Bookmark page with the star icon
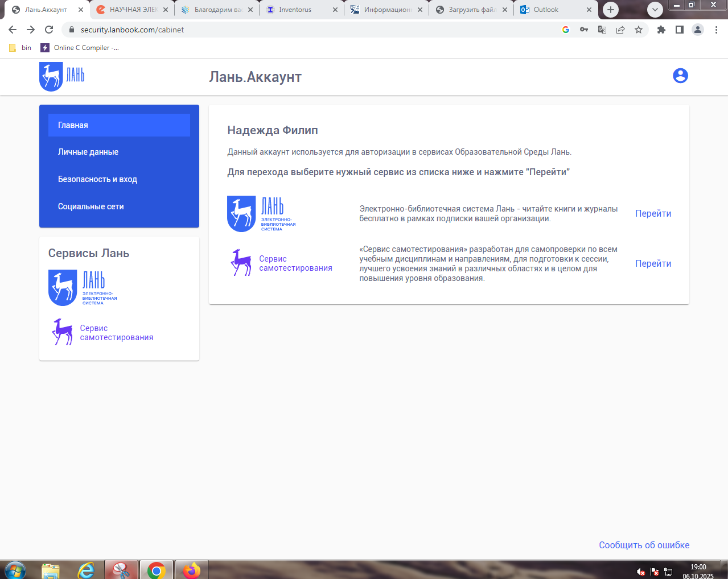Viewport: 728px width, 579px height. (x=639, y=30)
